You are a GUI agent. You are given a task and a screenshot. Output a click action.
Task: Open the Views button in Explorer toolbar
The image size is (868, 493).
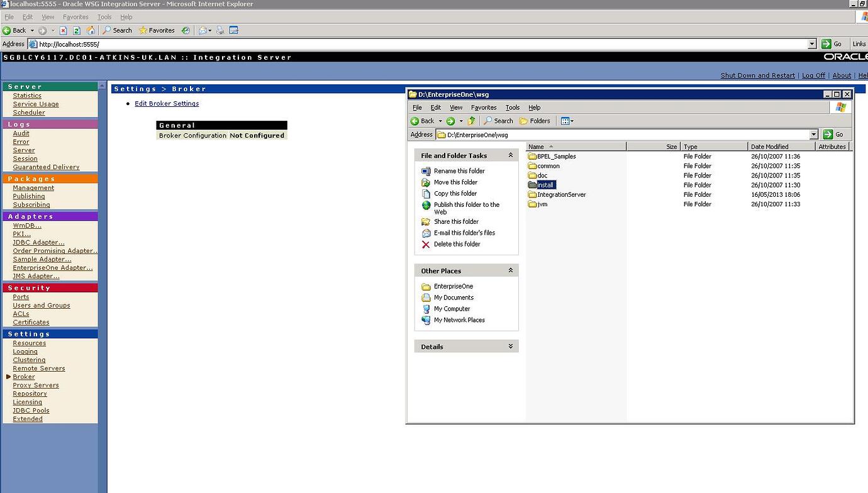(x=567, y=121)
